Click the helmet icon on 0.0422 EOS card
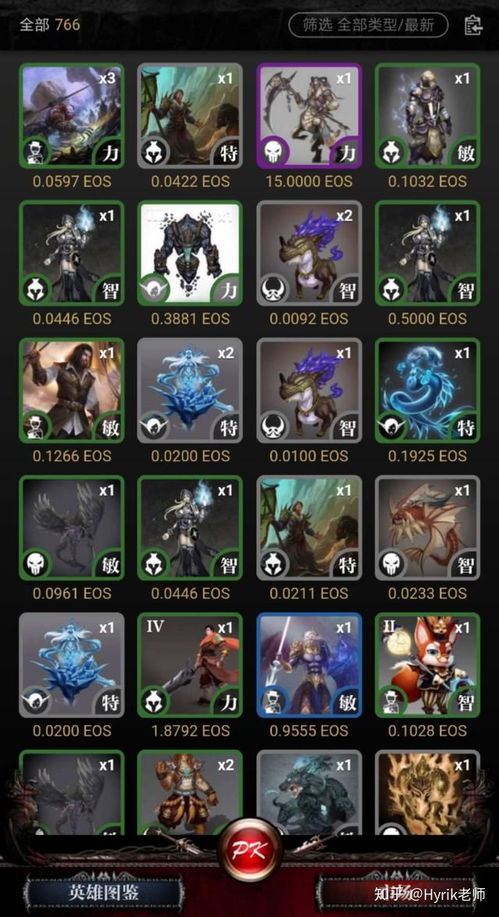The image size is (499, 917). pos(155,151)
